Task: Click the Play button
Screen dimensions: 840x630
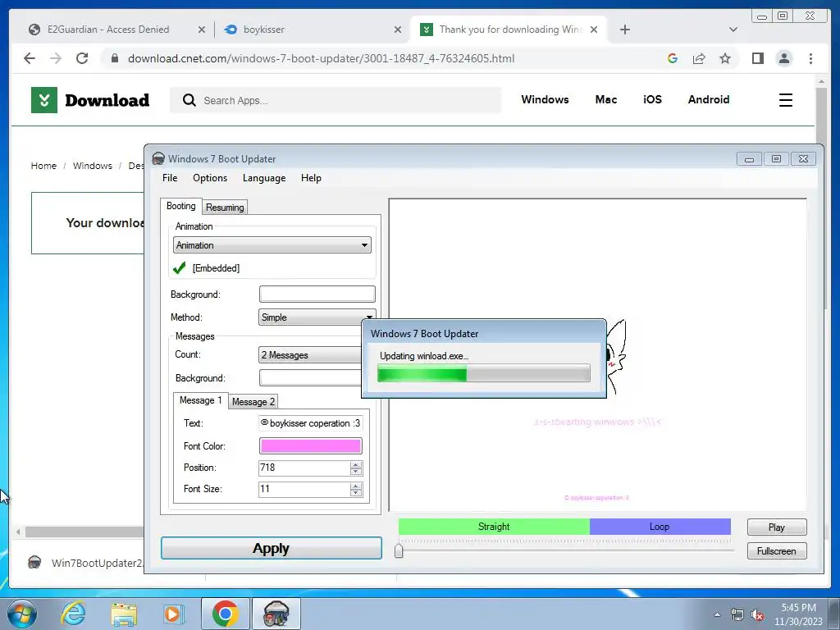Action: tap(777, 527)
